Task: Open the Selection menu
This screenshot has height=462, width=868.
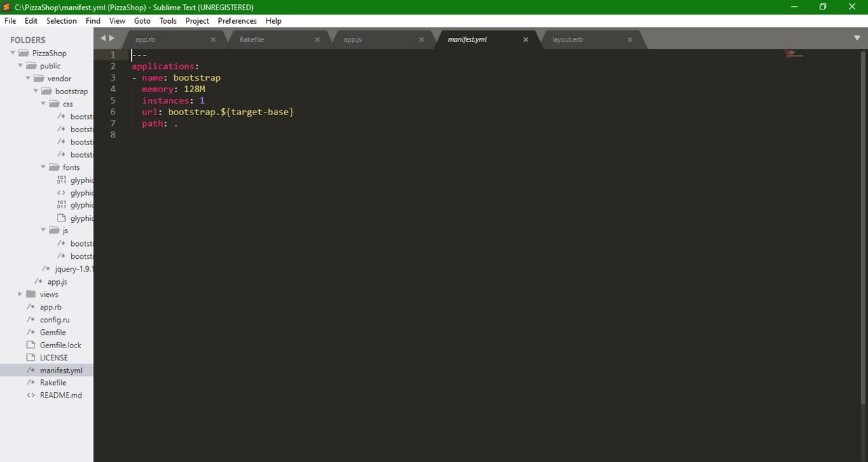Action: coord(62,21)
